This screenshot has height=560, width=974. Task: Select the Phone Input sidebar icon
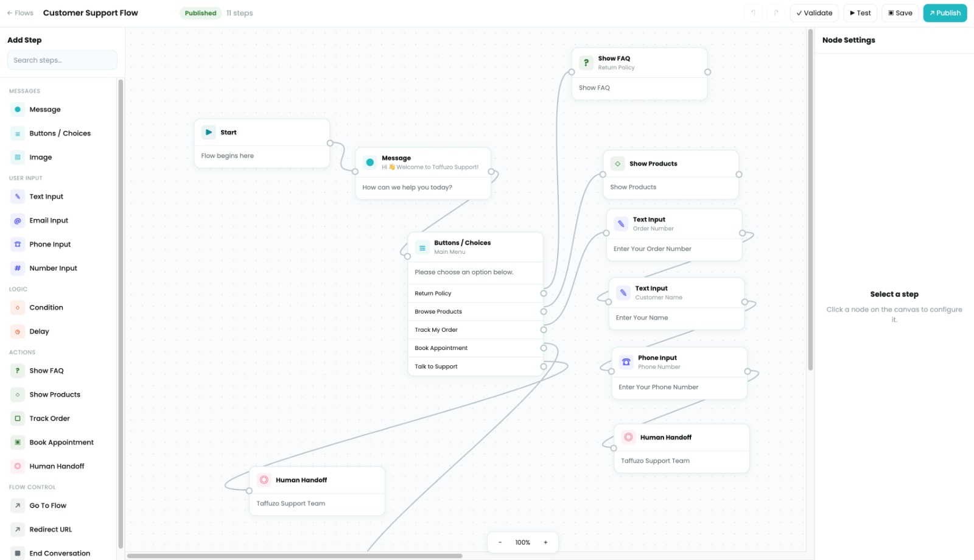point(18,244)
